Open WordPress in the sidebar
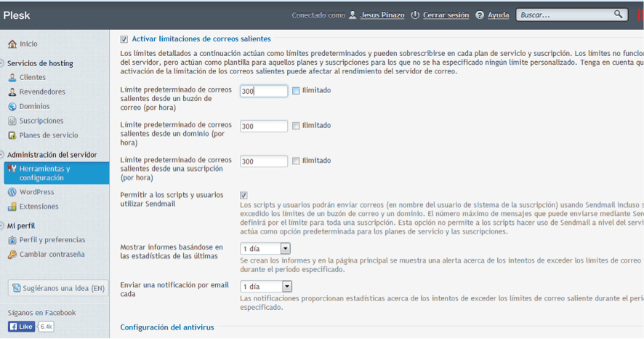The image size is (644, 339). pos(36,192)
